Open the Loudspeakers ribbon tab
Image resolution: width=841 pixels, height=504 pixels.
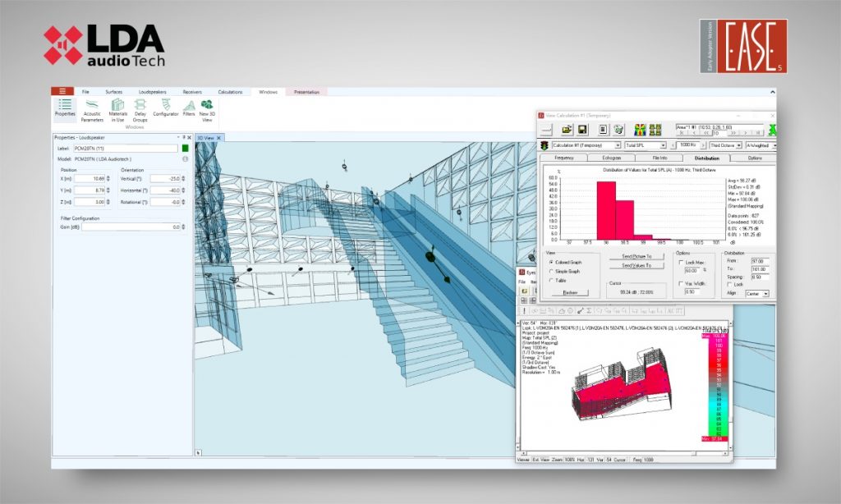coord(152,92)
